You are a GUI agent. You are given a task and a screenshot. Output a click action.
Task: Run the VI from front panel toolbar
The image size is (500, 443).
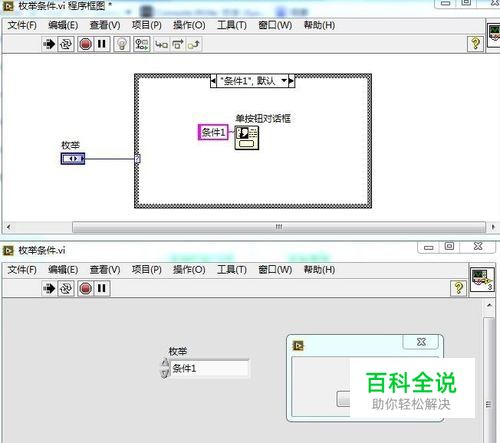49,288
